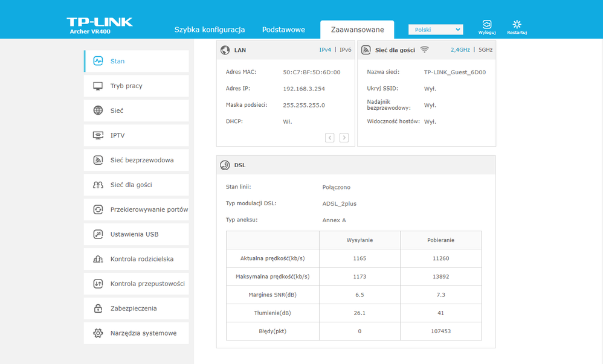
Task: Open the Szybka konfiguracja tab
Action: click(209, 30)
